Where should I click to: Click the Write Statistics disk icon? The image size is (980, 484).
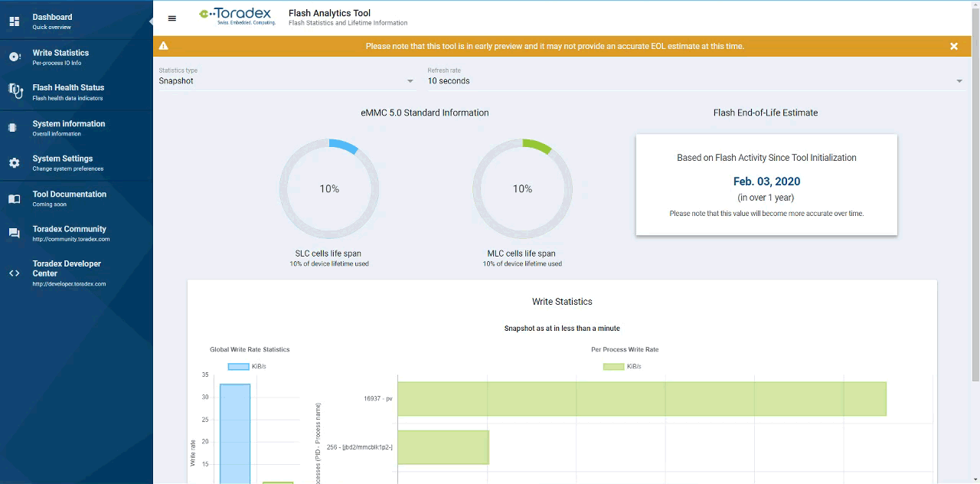[14, 57]
